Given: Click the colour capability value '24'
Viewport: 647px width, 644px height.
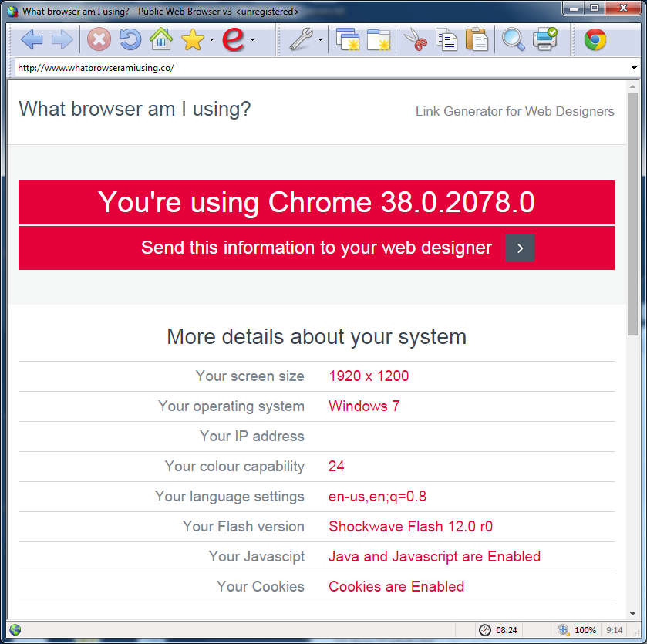Looking at the screenshot, I should coord(336,466).
